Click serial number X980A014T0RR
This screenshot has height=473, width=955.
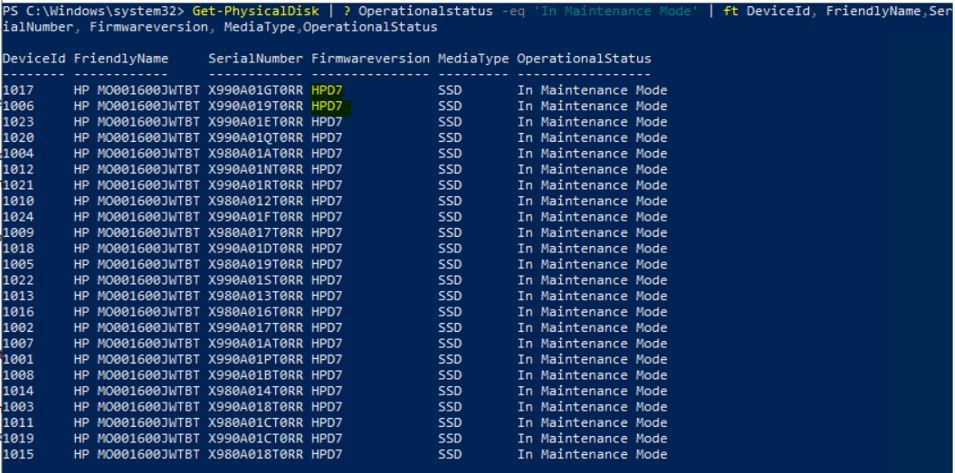pyautogui.click(x=256, y=391)
